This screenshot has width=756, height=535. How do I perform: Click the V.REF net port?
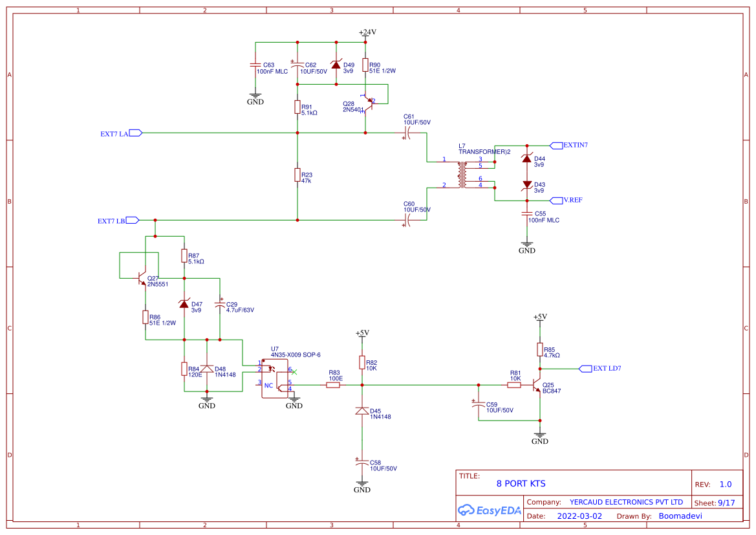(x=567, y=200)
